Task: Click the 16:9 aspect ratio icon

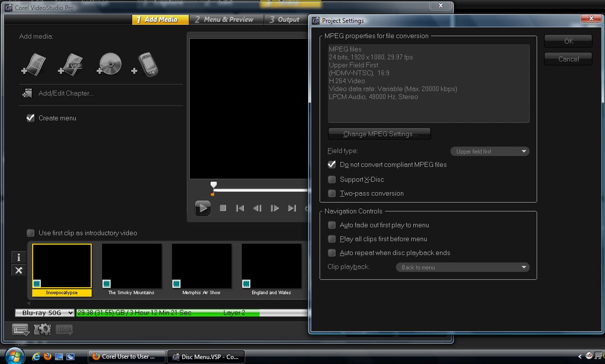Action: click(x=64, y=329)
